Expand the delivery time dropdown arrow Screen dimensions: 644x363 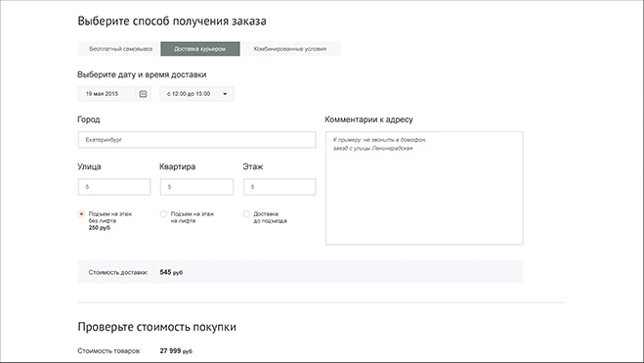[x=225, y=94]
